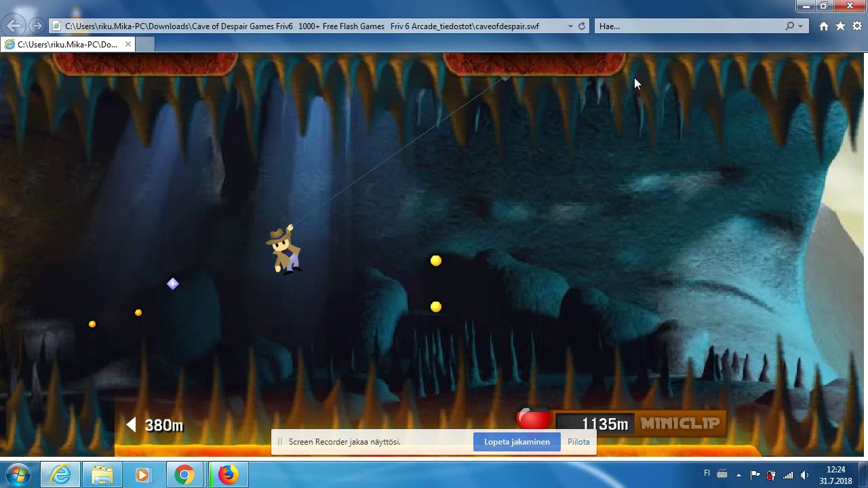
Task: Click the browser Forward arrow button
Action: click(x=37, y=26)
